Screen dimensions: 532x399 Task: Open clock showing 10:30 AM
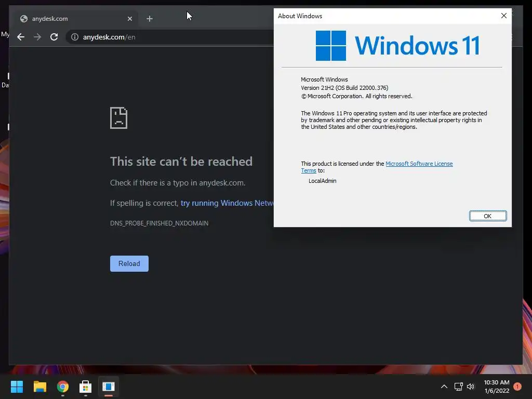coord(497,387)
